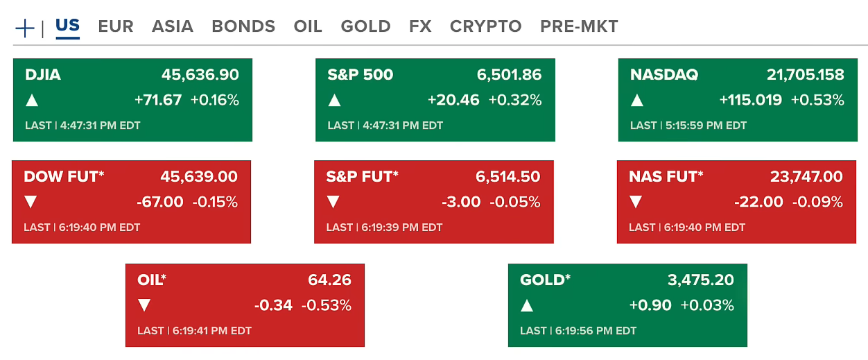Open the ASIA markets tab
Image resolution: width=868 pixels, height=360 pixels.
[x=173, y=26]
